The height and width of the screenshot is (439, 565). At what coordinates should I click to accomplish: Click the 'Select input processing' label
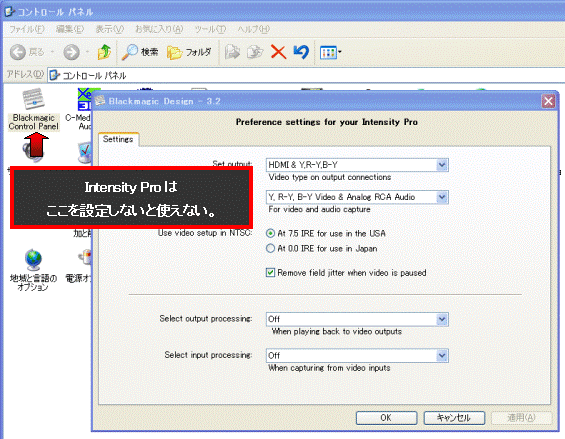pos(208,355)
